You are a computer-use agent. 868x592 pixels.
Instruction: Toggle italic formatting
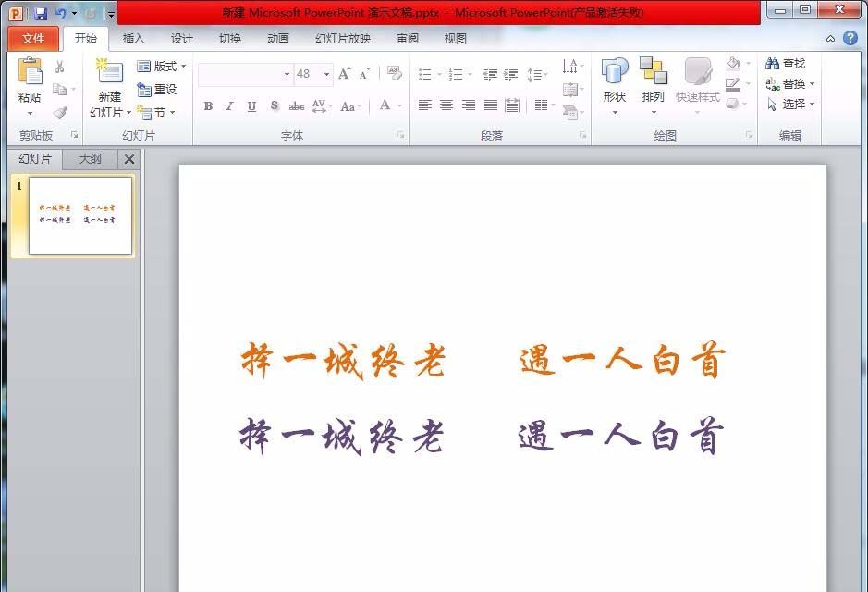point(230,105)
